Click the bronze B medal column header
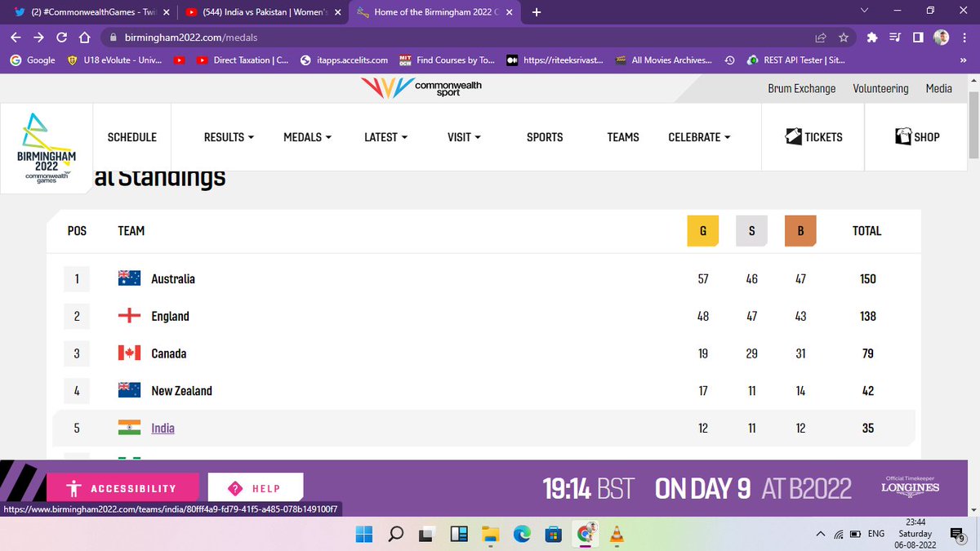 point(800,231)
